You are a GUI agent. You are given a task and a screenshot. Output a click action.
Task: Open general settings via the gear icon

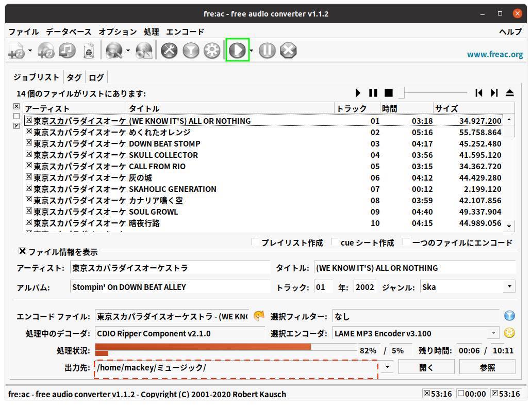click(x=211, y=50)
